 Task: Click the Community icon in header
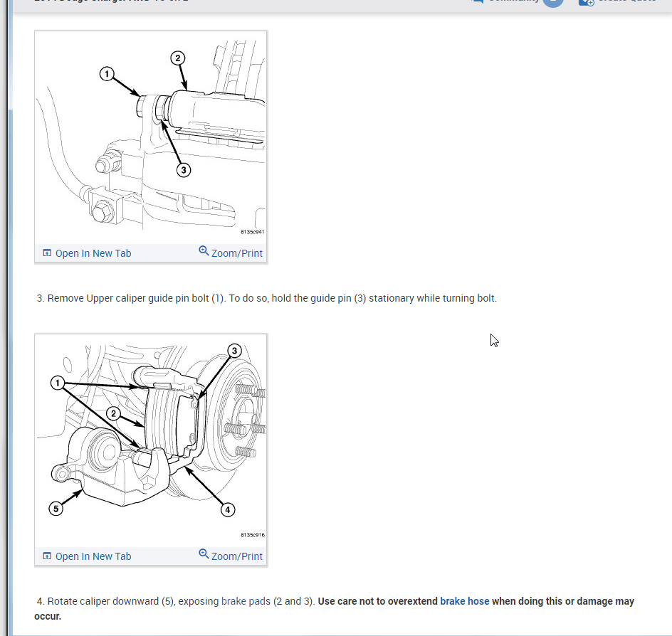click(x=477, y=1)
